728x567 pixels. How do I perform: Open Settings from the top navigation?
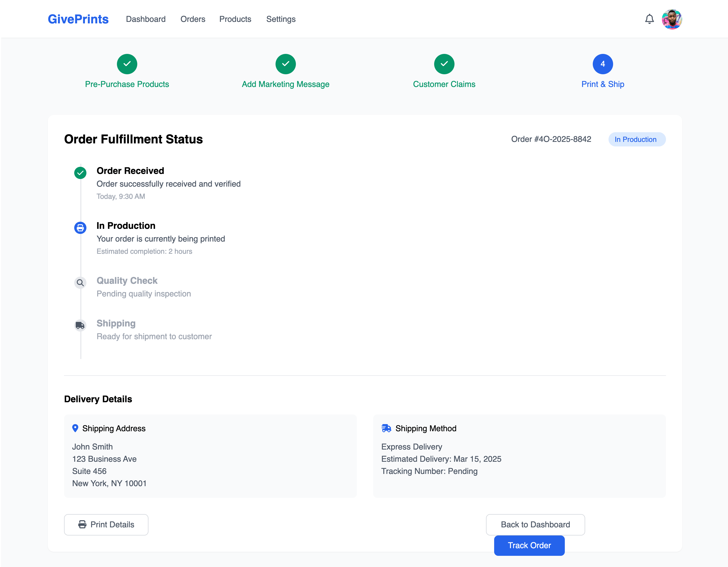click(x=281, y=19)
